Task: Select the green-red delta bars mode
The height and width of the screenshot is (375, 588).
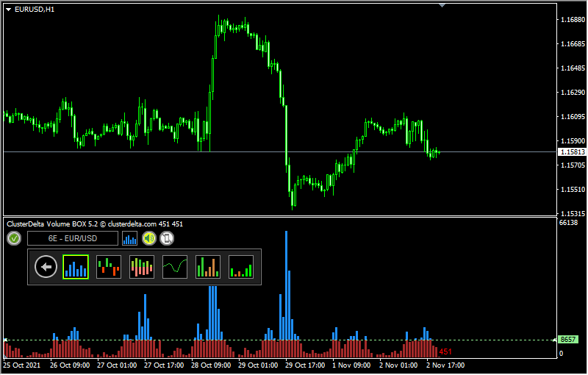Action: 109,267
